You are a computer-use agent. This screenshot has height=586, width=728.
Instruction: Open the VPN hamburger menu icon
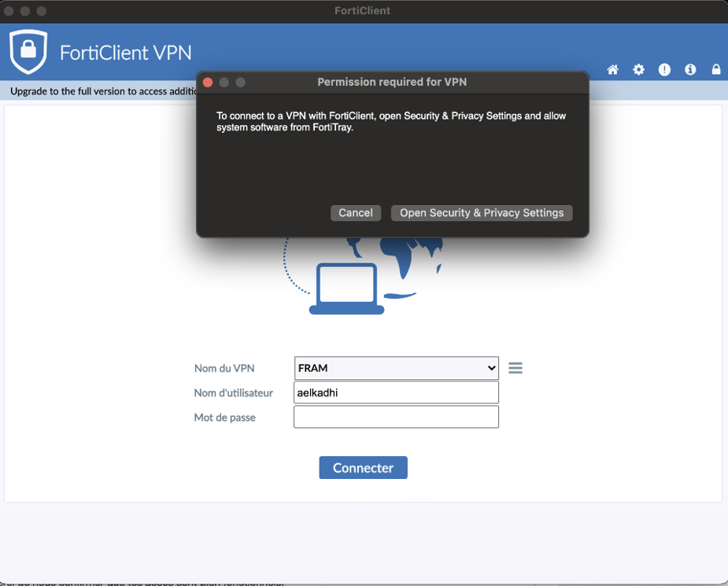click(x=516, y=368)
